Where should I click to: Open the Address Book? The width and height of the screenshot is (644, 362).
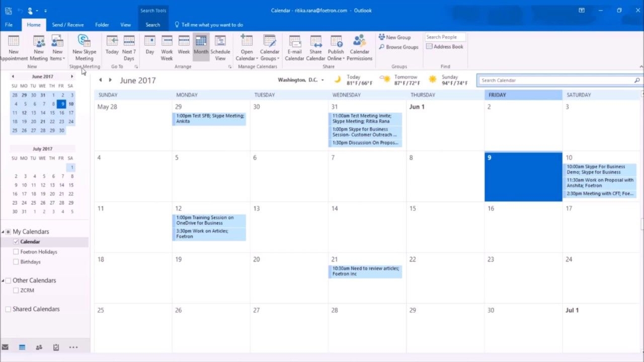tap(445, 47)
